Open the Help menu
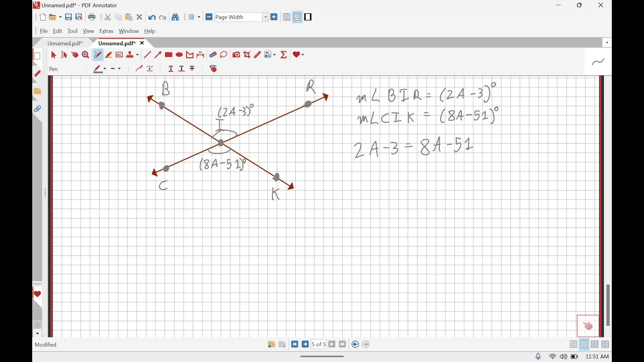 [x=149, y=31]
